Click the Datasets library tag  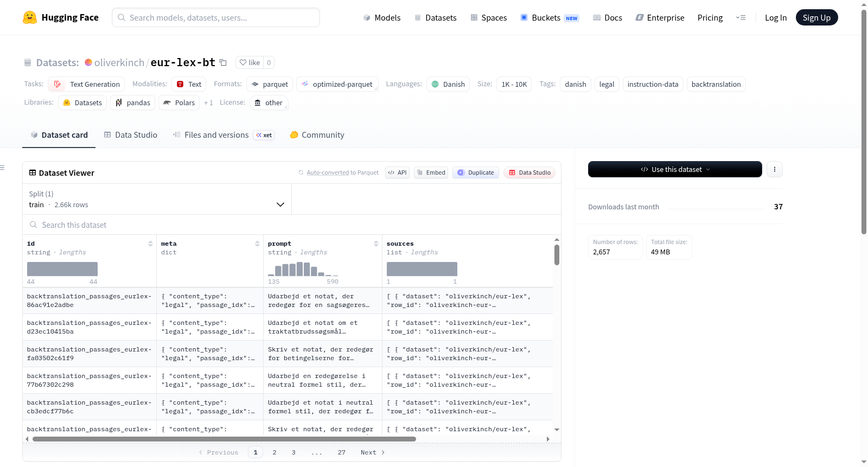tap(82, 103)
